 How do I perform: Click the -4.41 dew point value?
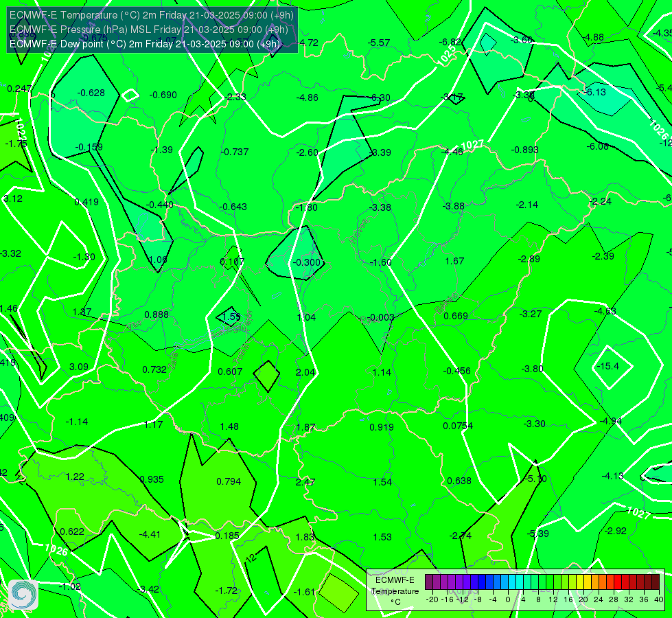[150, 534]
